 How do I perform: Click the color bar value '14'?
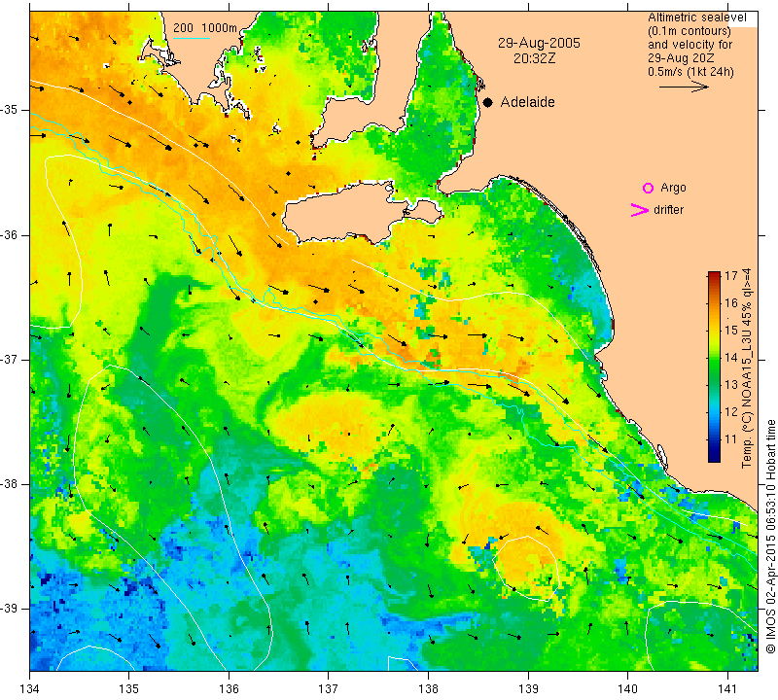[731, 357]
